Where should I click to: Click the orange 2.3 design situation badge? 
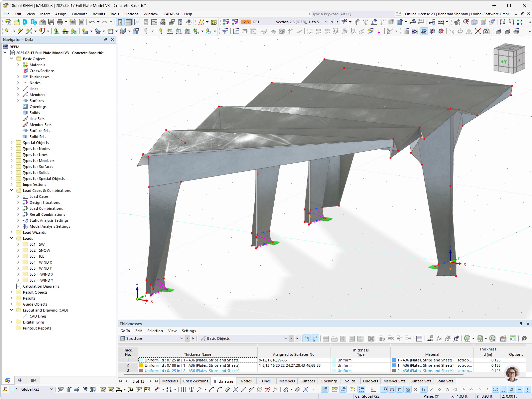click(x=246, y=22)
